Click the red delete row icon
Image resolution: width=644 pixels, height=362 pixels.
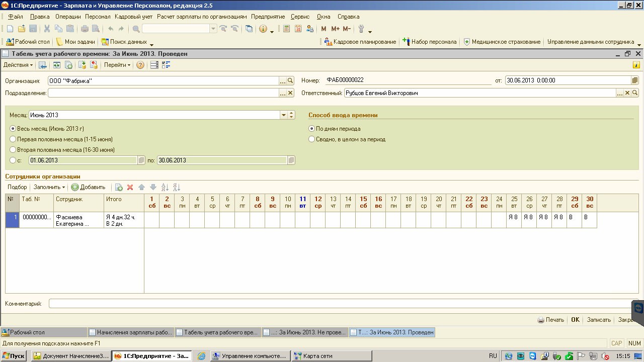pyautogui.click(x=130, y=187)
